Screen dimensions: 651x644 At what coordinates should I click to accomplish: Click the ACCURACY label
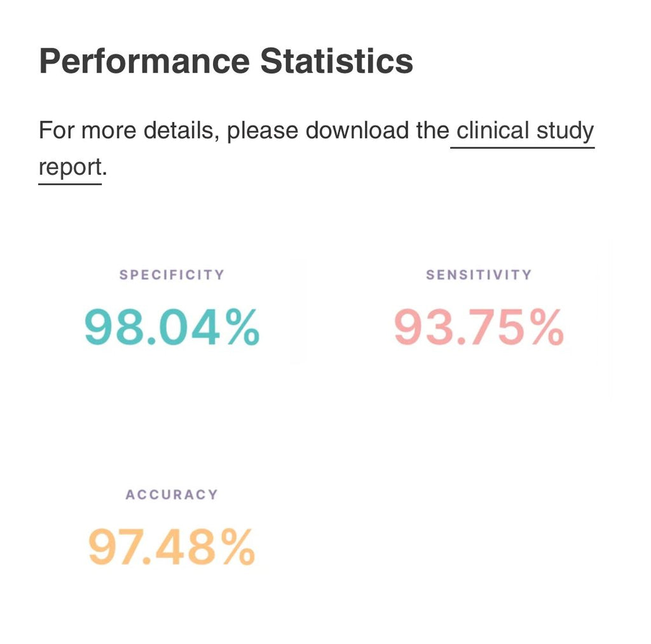point(172,495)
